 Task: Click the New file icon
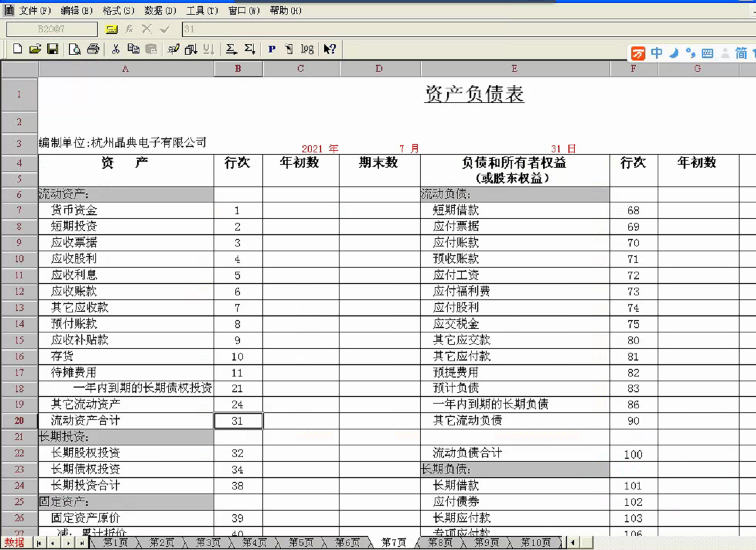point(18,49)
